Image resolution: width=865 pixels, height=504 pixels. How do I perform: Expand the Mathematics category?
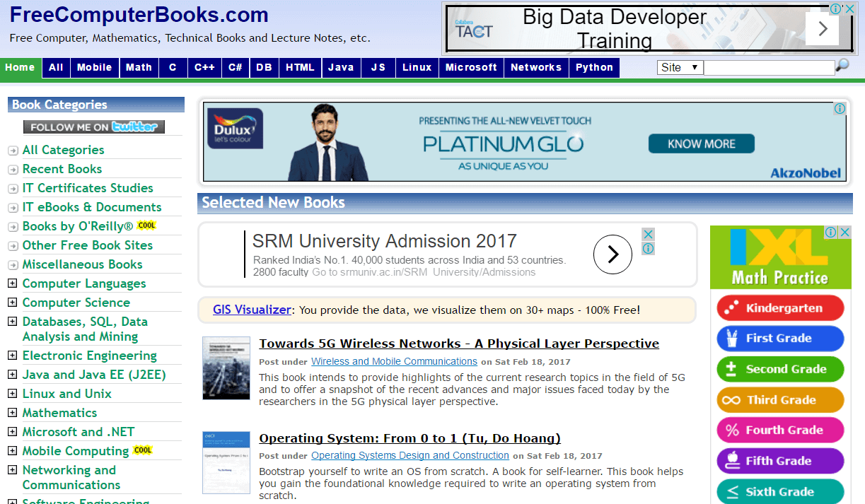coord(12,413)
